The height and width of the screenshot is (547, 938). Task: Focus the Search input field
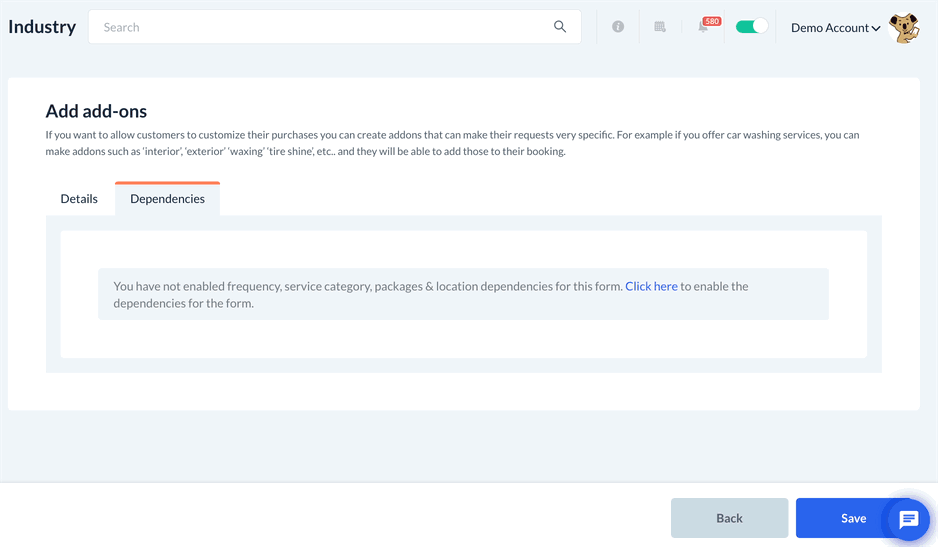tap(320, 27)
